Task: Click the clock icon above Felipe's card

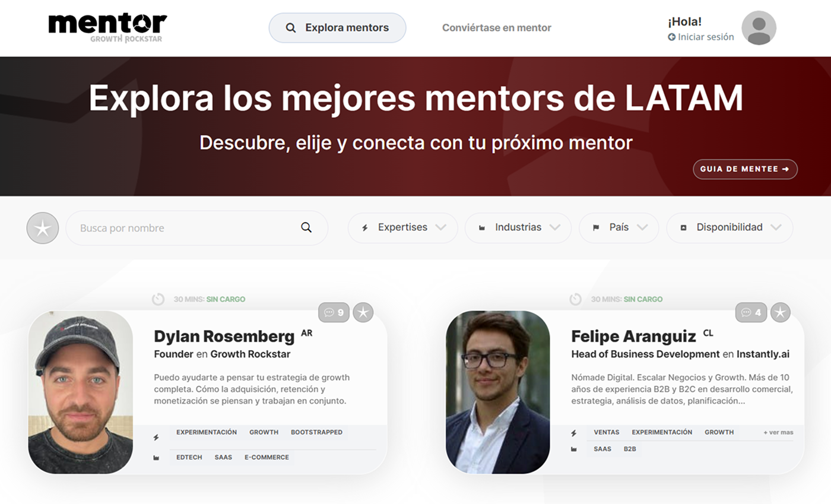Action: [575, 299]
